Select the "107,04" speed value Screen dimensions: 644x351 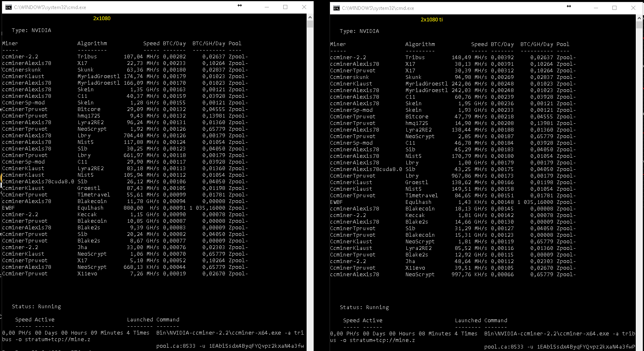click(133, 57)
